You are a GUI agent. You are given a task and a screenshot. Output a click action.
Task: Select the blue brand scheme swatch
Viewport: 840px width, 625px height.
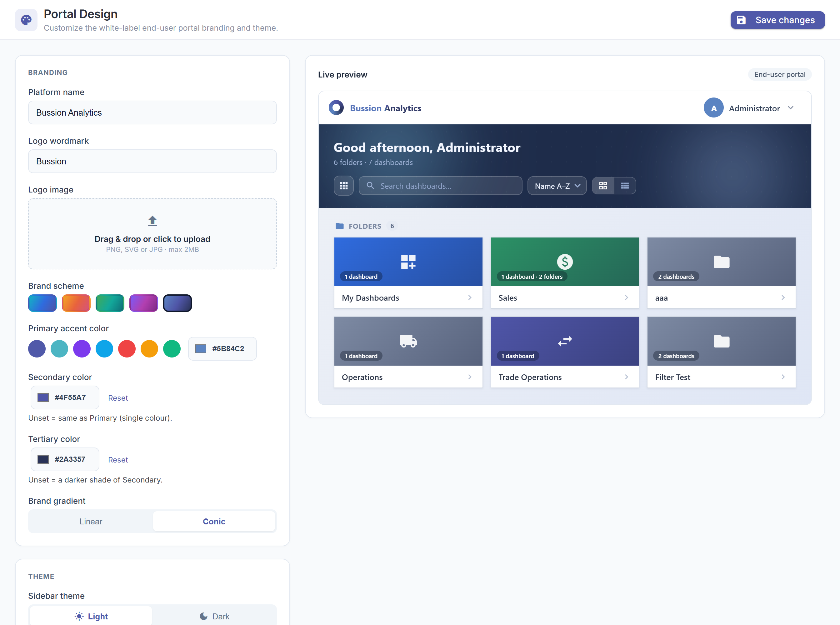[42, 303]
